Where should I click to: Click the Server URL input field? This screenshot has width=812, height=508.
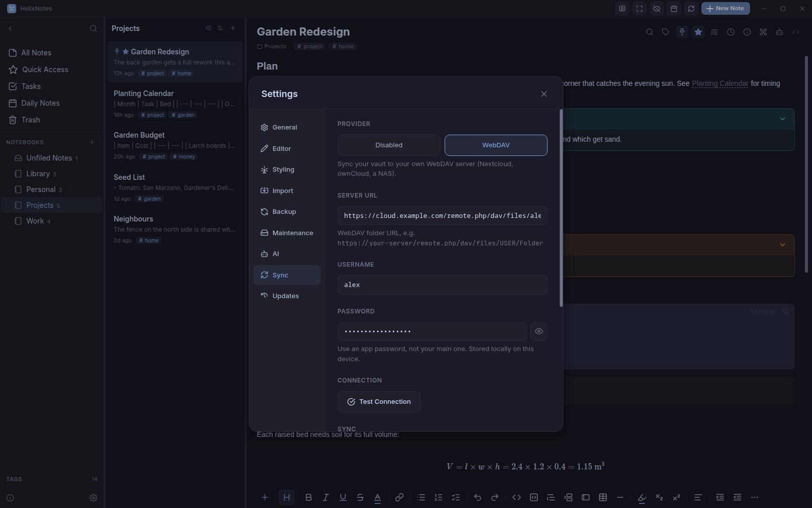point(443,216)
